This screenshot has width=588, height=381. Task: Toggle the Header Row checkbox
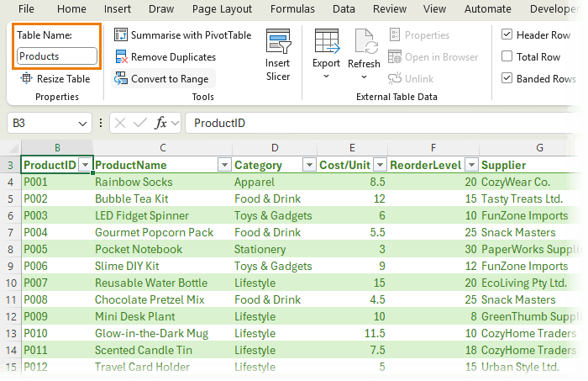[x=507, y=35]
